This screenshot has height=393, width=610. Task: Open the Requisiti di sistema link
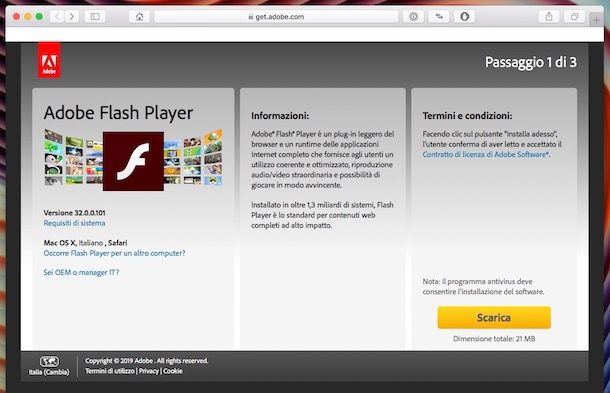coord(74,223)
